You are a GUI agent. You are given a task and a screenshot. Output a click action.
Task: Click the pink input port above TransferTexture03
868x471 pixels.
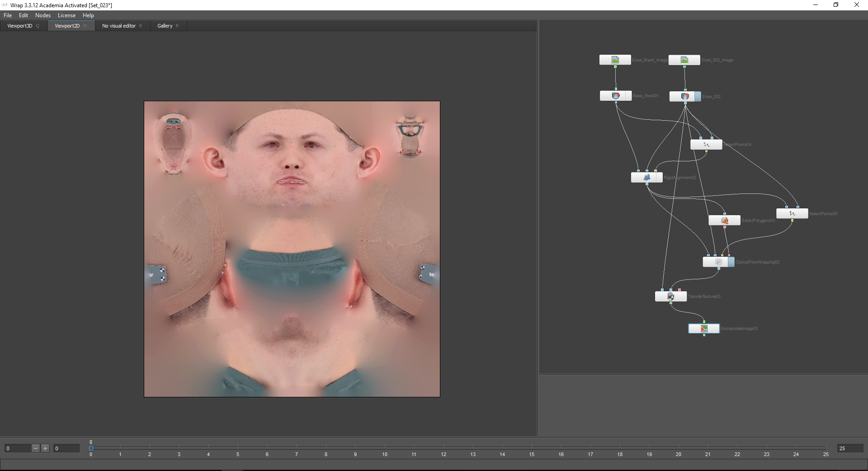679,290
